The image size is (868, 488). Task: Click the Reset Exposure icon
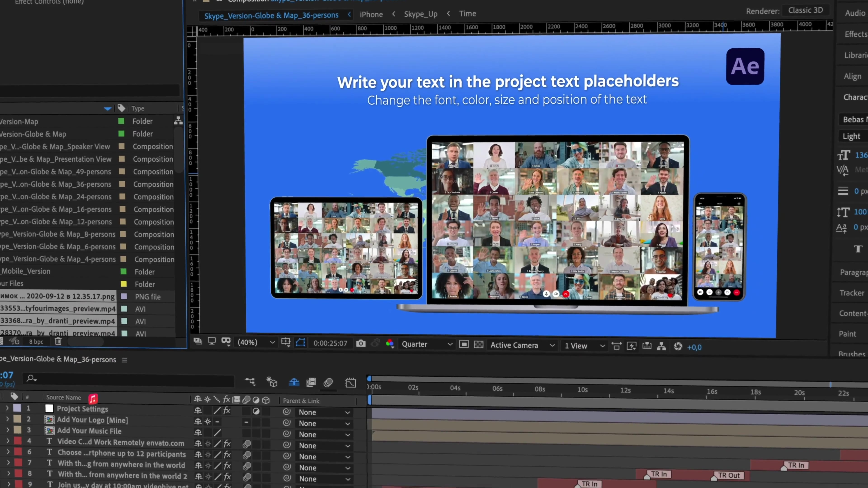click(x=678, y=347)
